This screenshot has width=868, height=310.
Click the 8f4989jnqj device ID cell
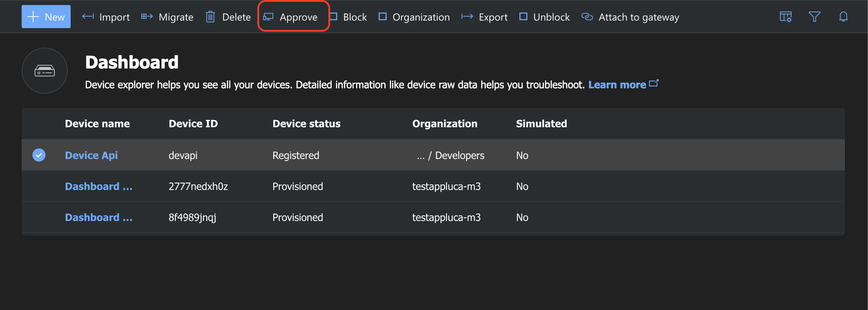[x=192, y=217]
